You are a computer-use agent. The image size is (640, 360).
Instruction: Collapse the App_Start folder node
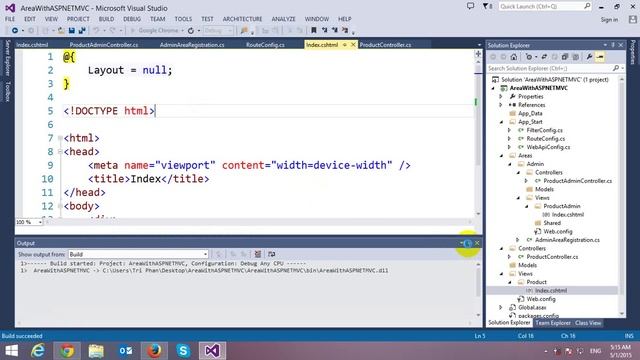[x=502, y=122]
